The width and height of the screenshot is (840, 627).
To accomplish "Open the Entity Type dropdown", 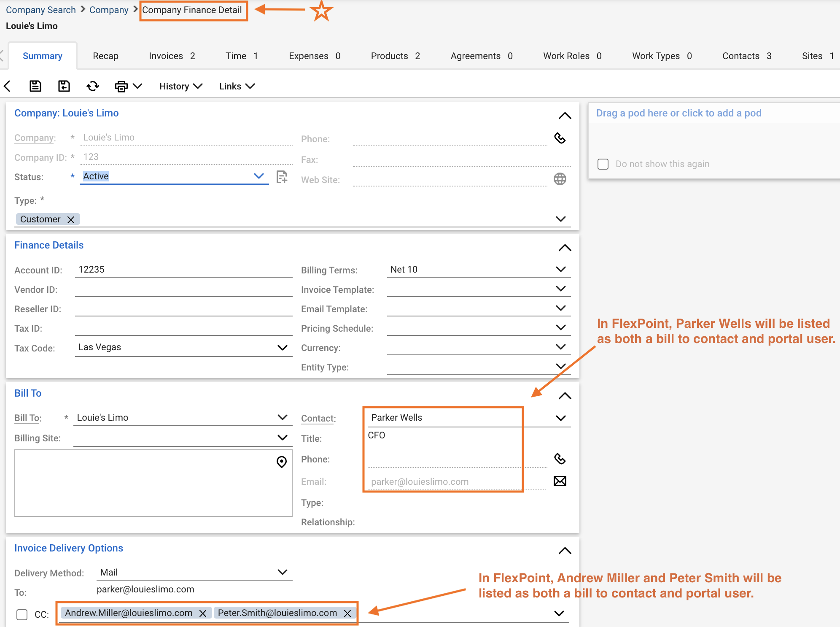I will click(561, 366).
